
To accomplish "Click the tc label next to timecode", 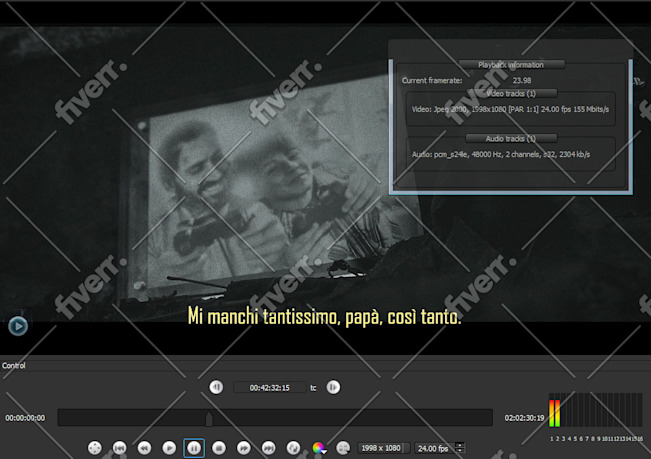I will tap(313, 388).
